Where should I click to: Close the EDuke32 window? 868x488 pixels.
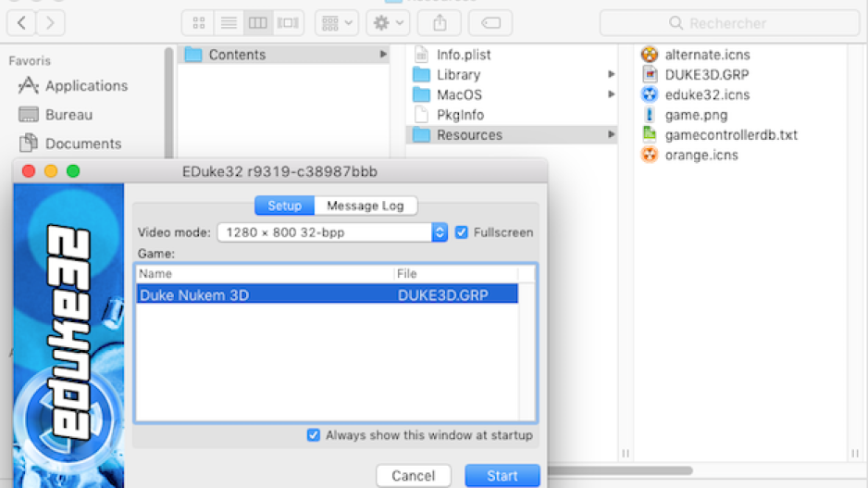pyautogui.click(x=29, y=171)
